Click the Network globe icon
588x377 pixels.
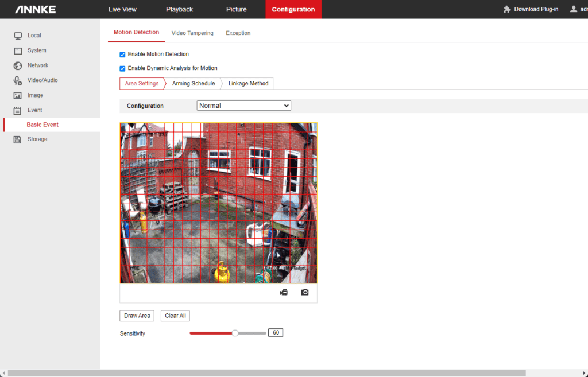[18, 65]
